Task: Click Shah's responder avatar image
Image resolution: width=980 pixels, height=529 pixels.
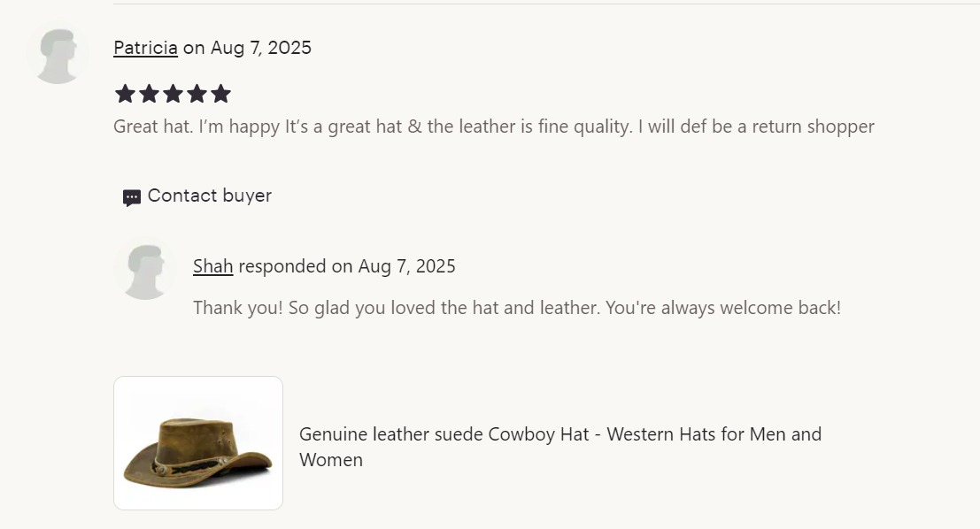Action: (x=145, y=270)
